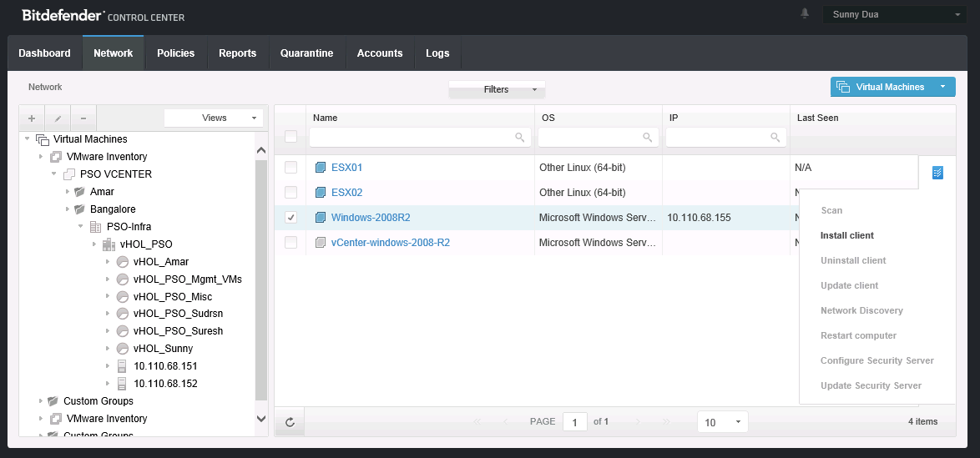This screenshot has height=458, width=980.
Task: Click the notification bell icon
Action: (805, 14)
